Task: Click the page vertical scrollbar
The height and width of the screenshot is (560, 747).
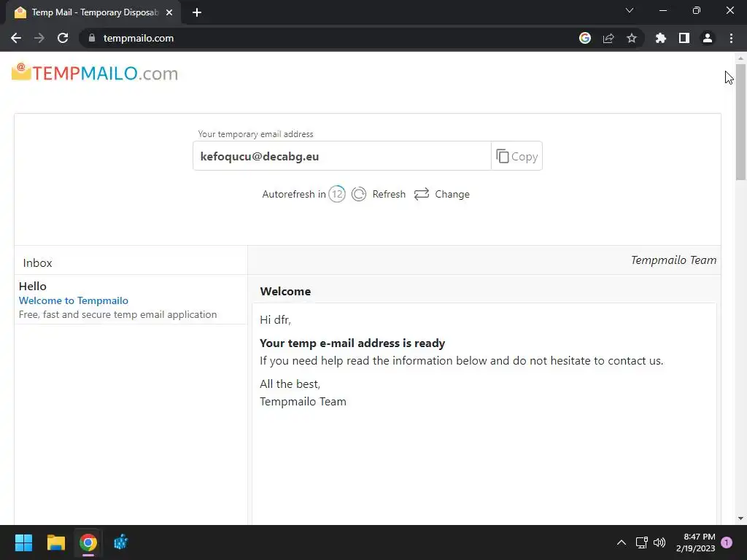Action: point(740,122)
